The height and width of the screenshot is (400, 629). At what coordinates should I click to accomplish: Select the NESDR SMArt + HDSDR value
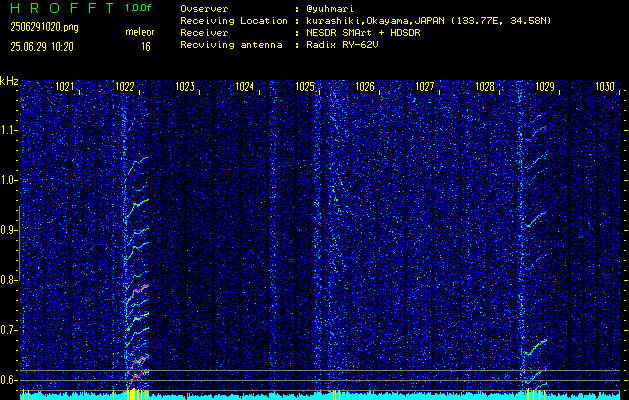[x=363, y=33]
